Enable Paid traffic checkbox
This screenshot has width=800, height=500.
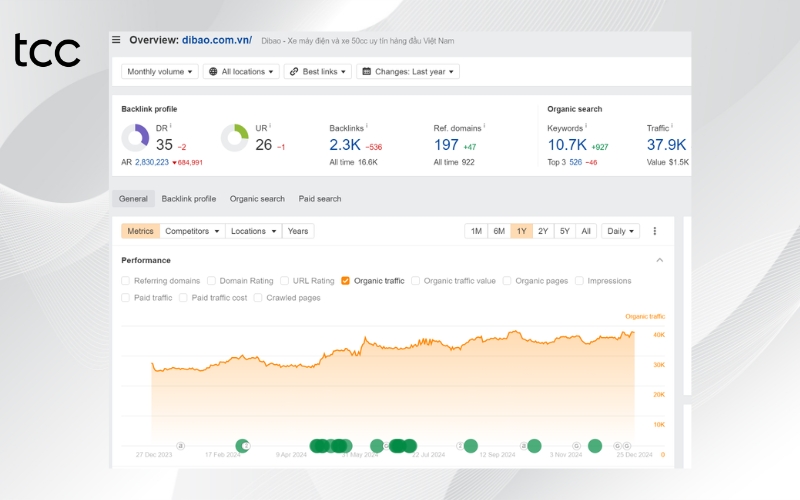(x=126, y=297)
